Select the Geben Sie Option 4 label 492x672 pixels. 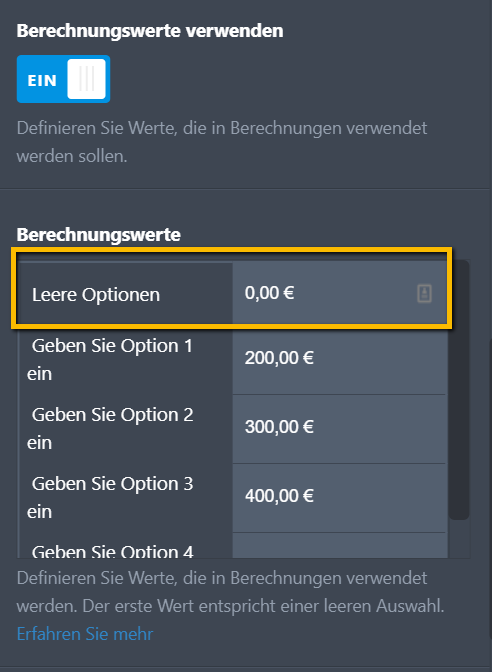click(113, 551)
